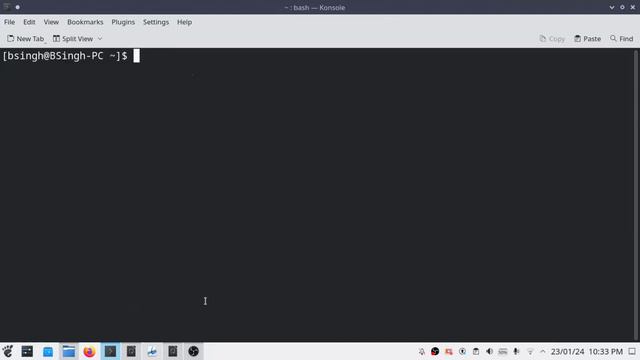This screenshot has width=640, height=360.
Task: Open the OBS Studio taskbar icon
Action: [x=193, y=351]
